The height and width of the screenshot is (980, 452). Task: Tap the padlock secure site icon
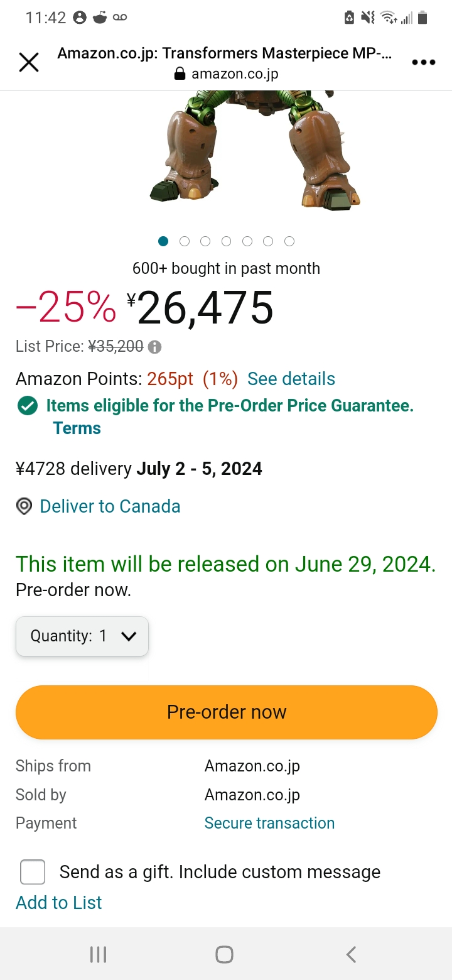pyautogui.click(x=180, y=74)
